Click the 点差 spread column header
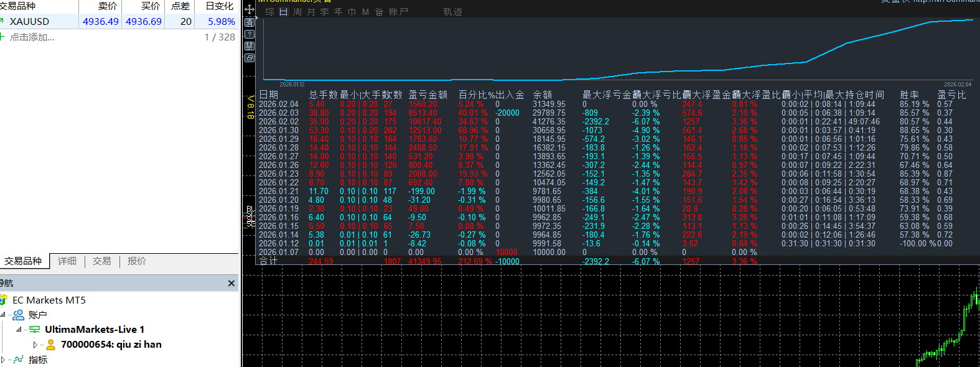 (x=180, y=6)
